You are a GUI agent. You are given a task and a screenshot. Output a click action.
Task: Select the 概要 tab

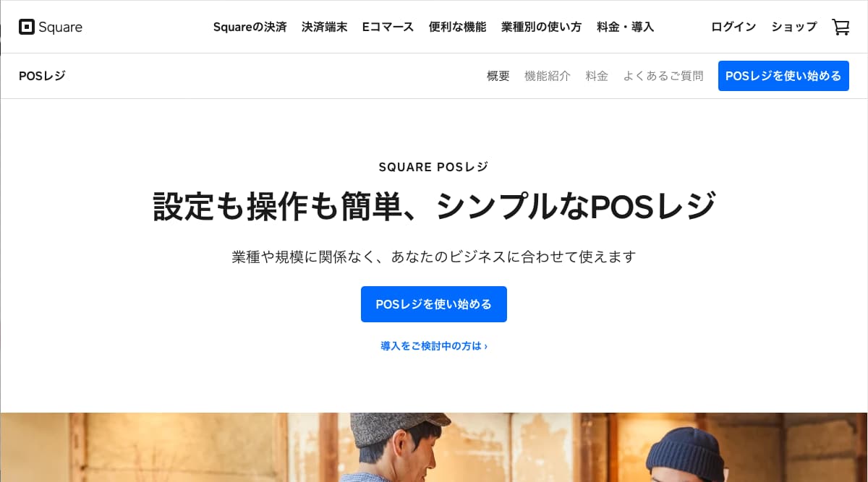pyautogui.click(x=498, y=76)
